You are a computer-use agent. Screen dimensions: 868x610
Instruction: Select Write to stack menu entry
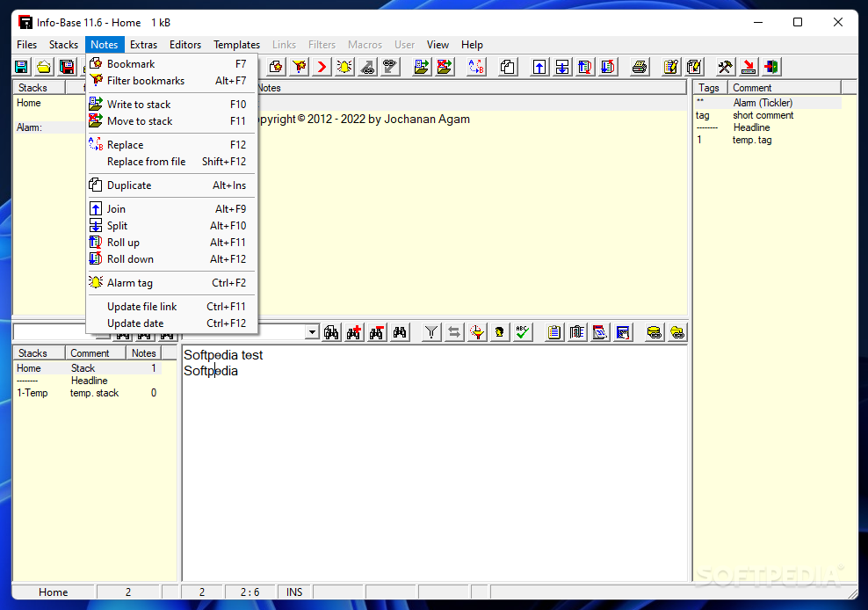click(172, 105)
